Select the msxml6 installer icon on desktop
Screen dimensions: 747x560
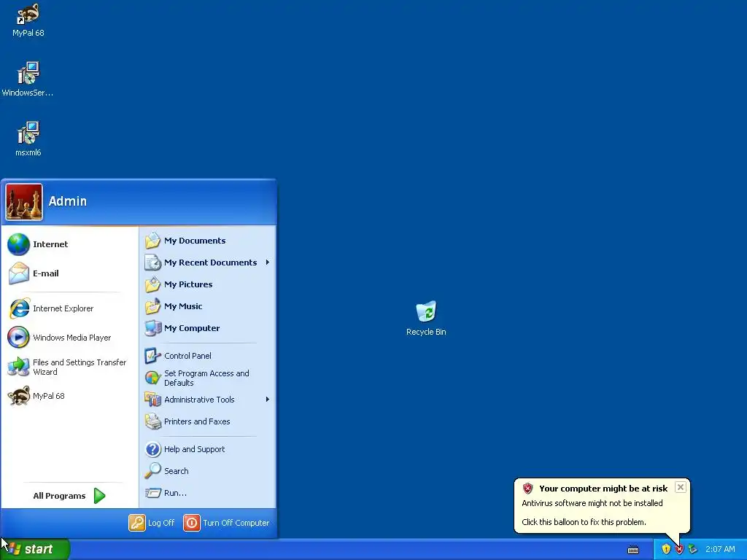pos(28,139)
